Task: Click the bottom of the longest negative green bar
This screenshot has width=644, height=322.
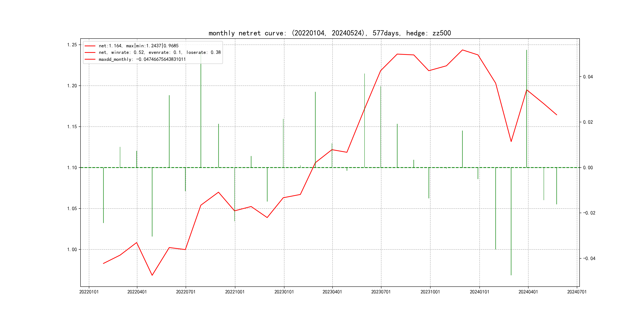Action: [511, 275]
